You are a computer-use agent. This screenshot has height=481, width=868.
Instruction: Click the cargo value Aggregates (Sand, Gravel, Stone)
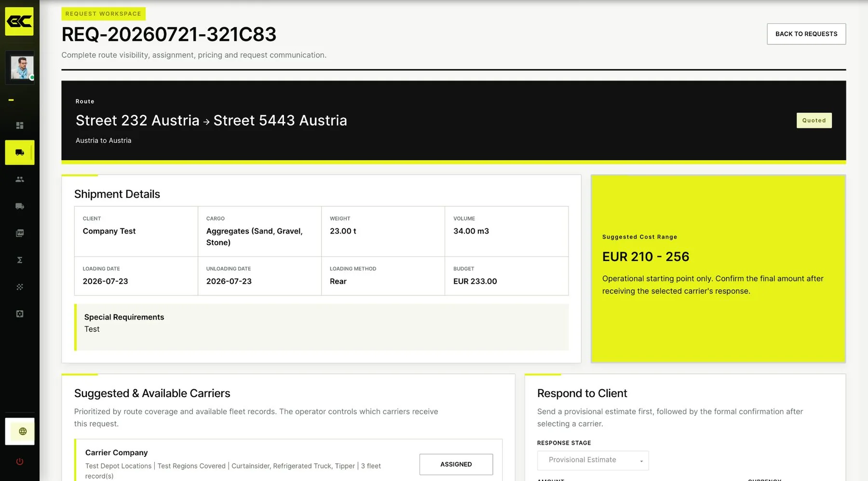(x=254, y=237)
